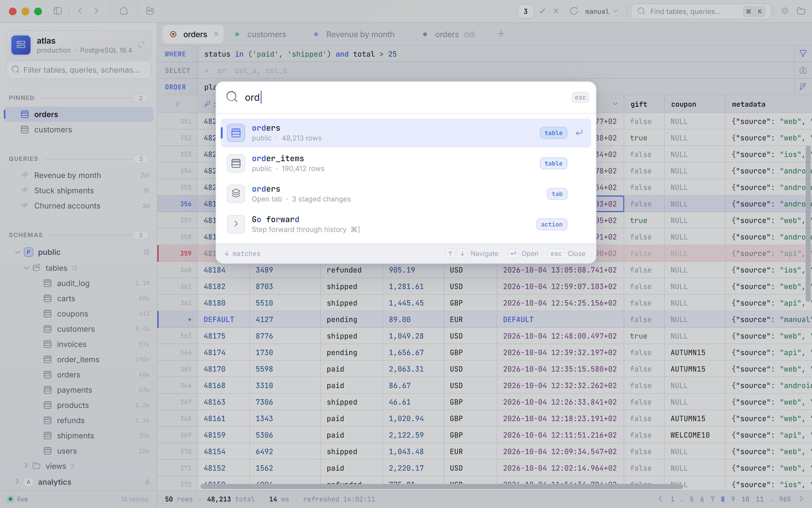812x508 pixels.
Task: Click the horizontal scrollbar at grid bottom
Action: coord(442,486)
